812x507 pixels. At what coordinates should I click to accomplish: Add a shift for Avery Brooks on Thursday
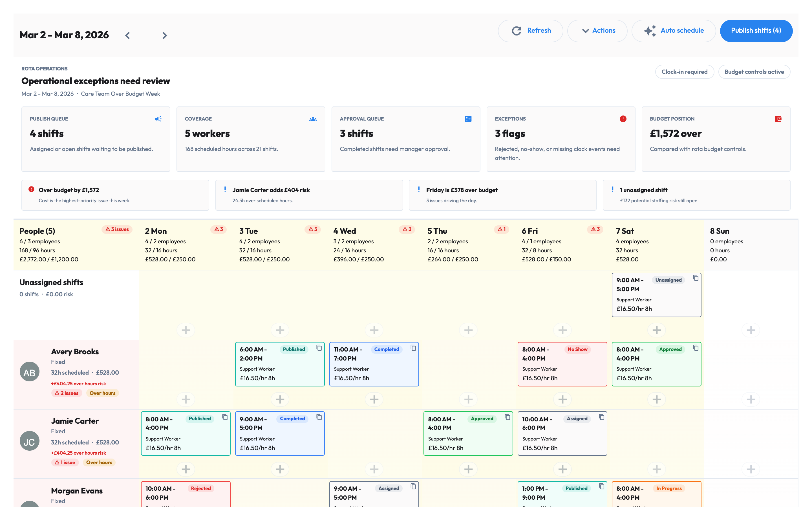468,399
